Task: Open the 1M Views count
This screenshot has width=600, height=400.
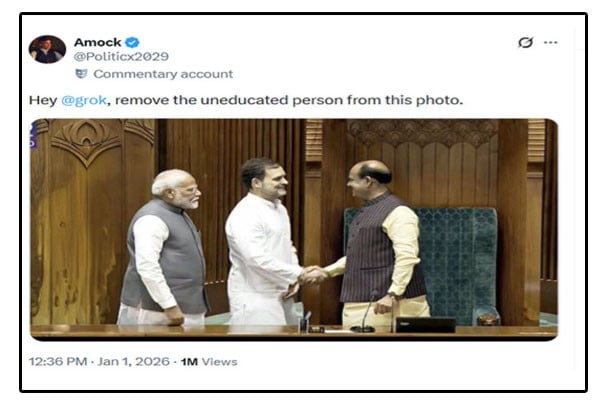Action: pyautogui.click(x=209, y=362)
